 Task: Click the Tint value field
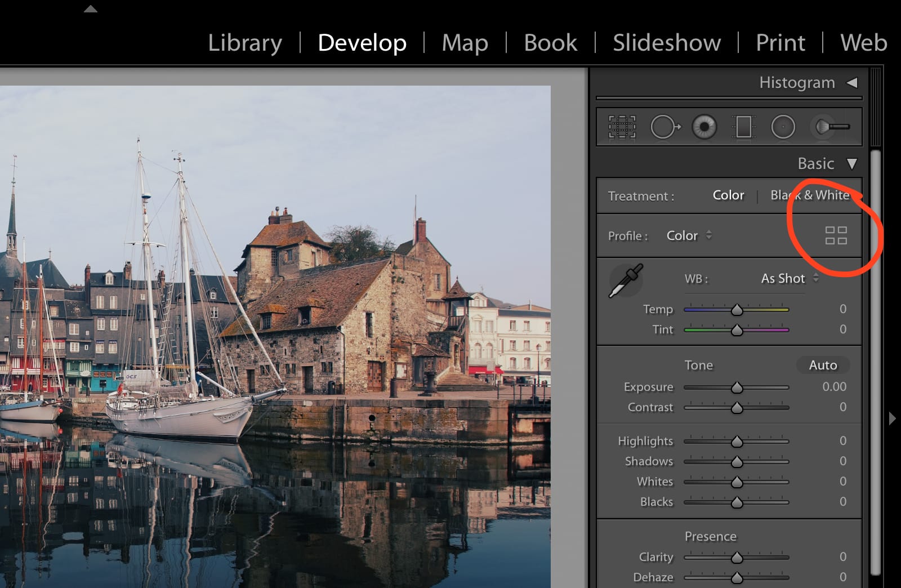[x=842, y=329]
